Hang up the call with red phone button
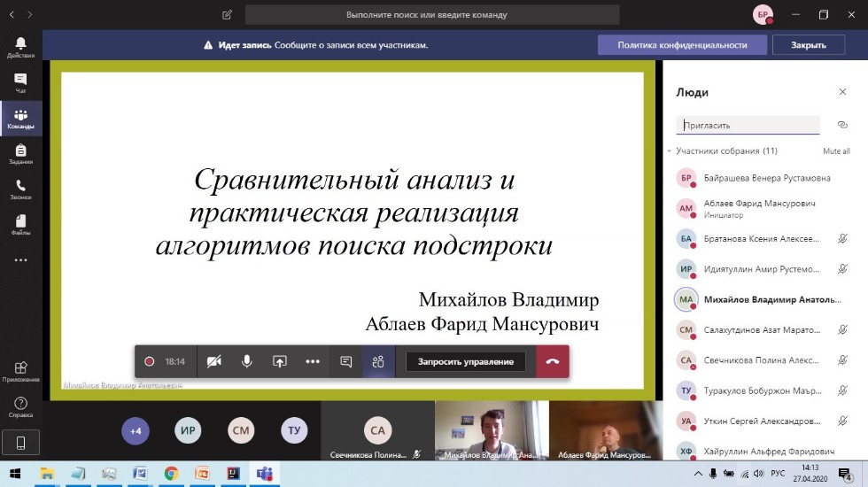The width and height of the screenshot is (868, 487). pos(553,361)
